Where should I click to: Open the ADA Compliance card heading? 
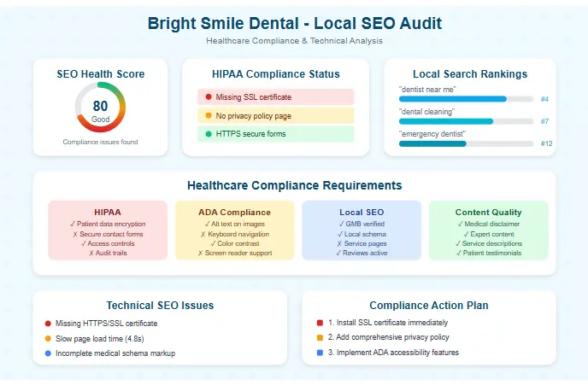pos(234,212)
